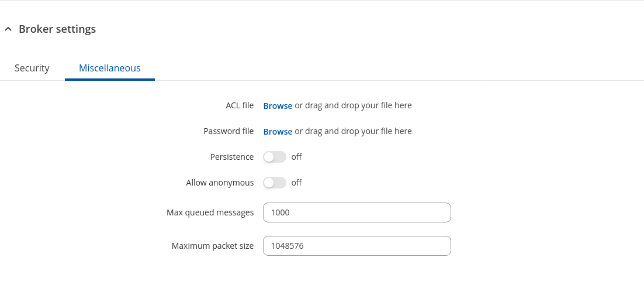Click the "Password file" field label
The height and width of the screenshot is (288, 644).
tap(228, 131)
